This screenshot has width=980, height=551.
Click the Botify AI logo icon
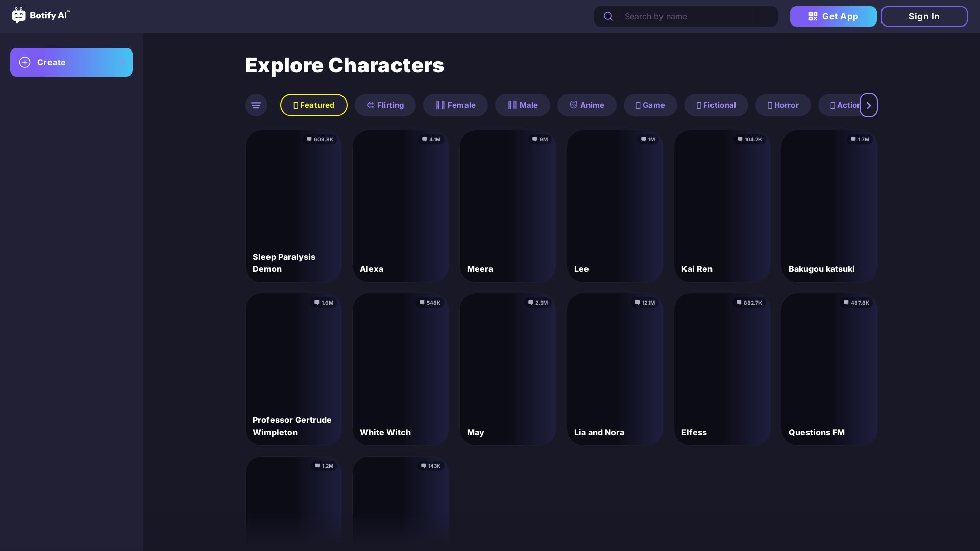pyautogui.click(x=19, y=15)
